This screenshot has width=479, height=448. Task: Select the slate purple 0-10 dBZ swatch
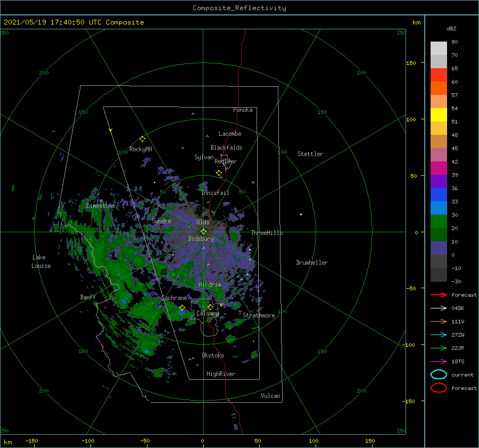point(439,248)
